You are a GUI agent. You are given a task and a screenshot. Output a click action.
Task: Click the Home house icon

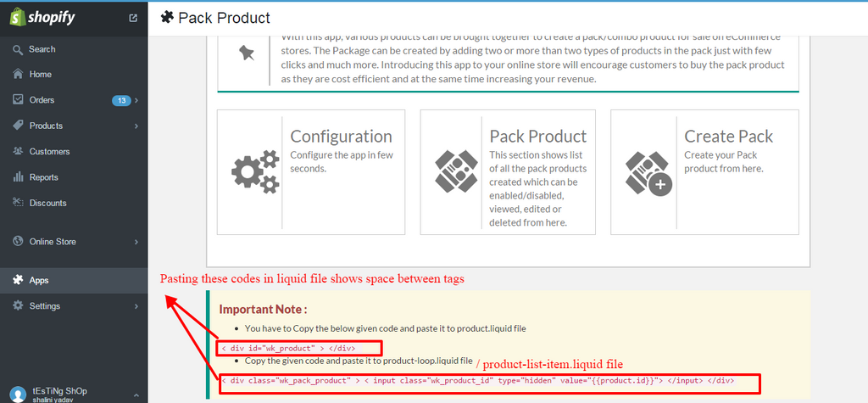tap(18, 75)
